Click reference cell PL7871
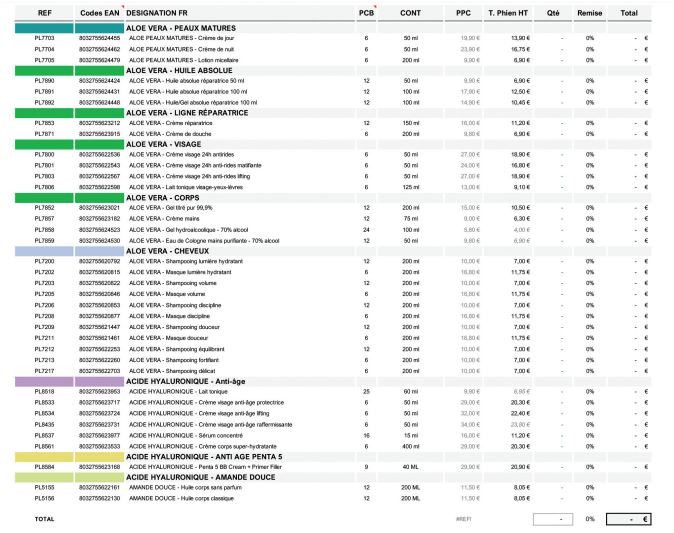 (x=44, y=134)
